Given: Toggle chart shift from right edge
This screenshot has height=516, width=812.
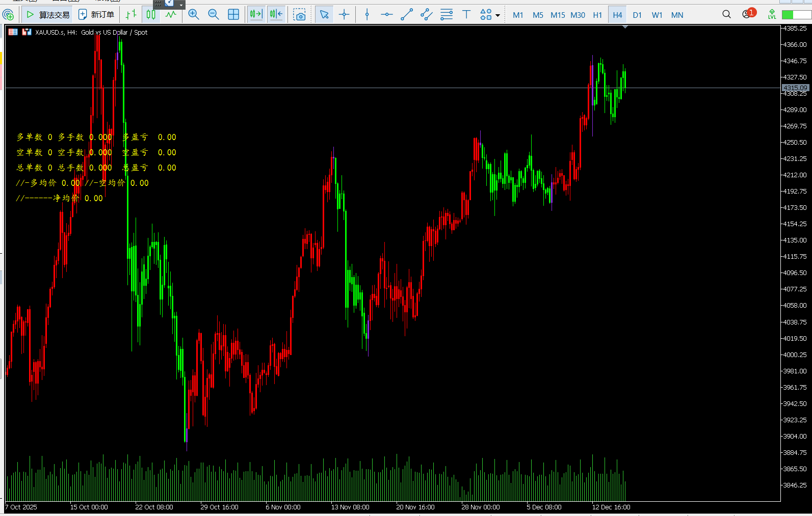Looking at the screenshot, I should pyautogui.click(x=276, y=15).
